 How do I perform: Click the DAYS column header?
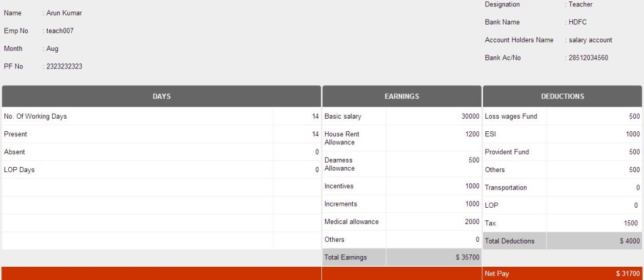162,96
